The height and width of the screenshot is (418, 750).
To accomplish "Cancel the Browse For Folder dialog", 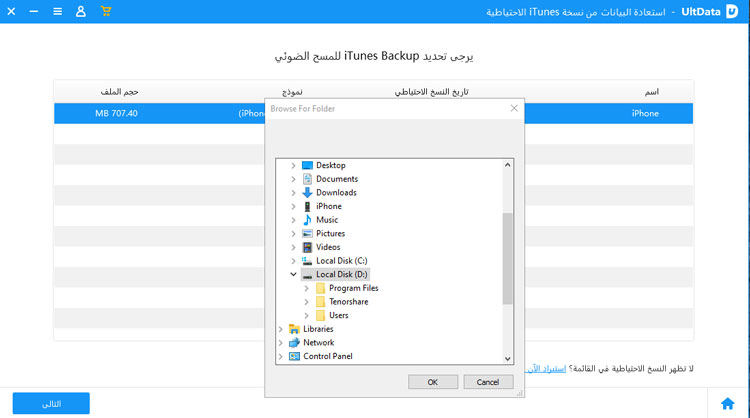I will pos(488,382).
